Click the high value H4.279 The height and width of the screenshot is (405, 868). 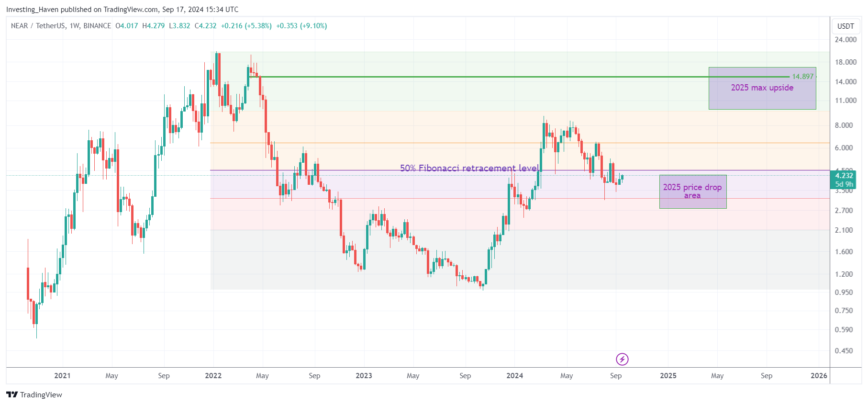(153, 26)
